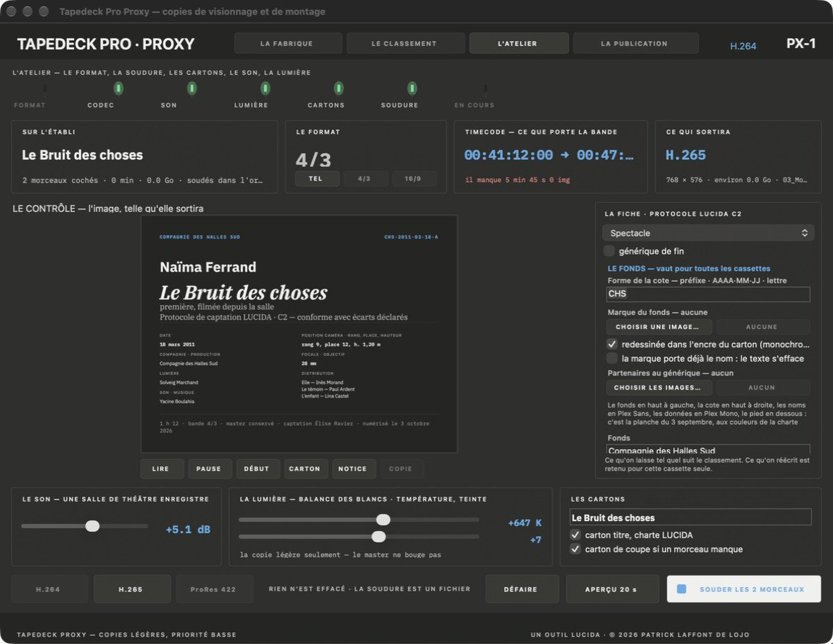Uncheck carton titre, charte LUCIDA
The width and height of the screenshot is (833, 644).
click(575, 535)
